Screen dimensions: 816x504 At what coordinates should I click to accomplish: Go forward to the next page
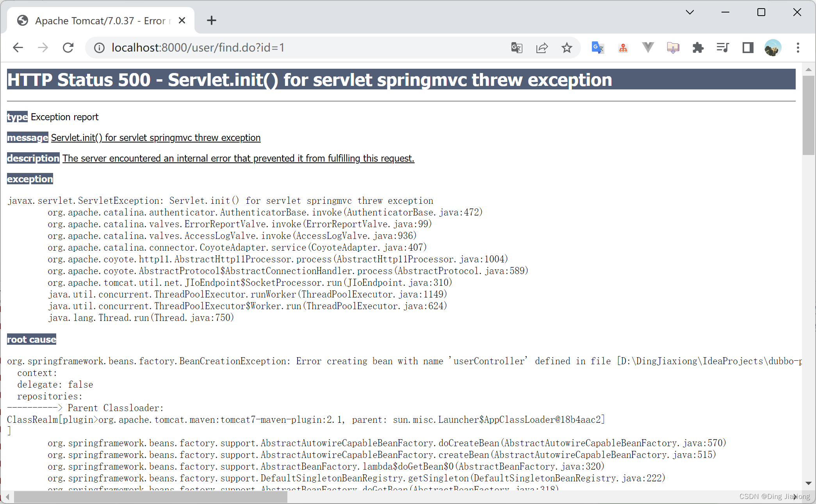point(43,48)
